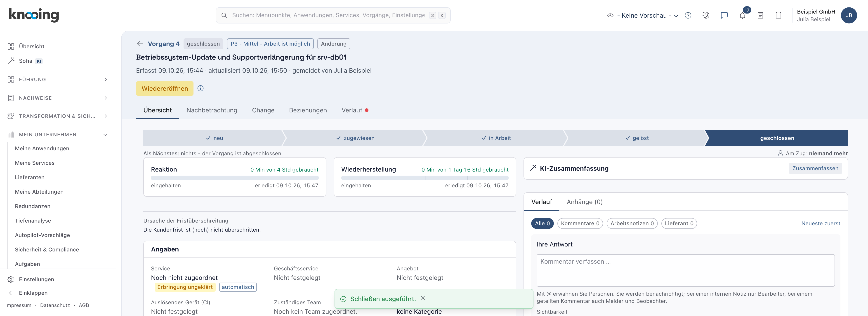Image resolution: width=868 pixels, height=316 pixels.
Task: Open Meine Anwendungen in sidebar
Action: pos(42,149)
